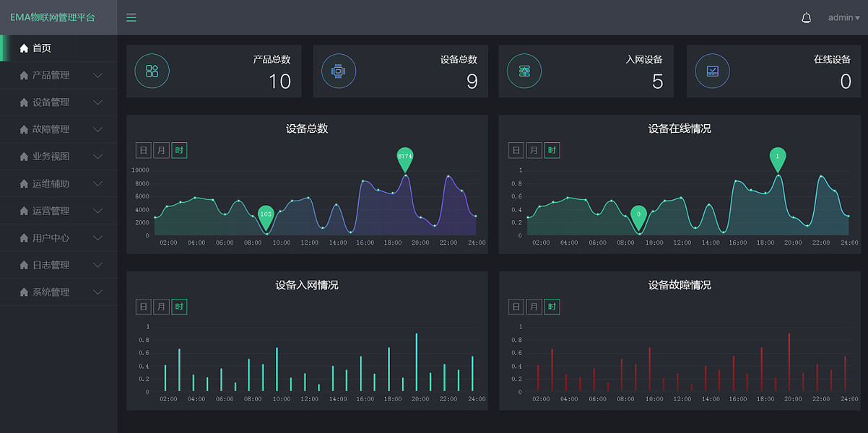The image size is (868, 433).
Task: Click the EMA物联网管理平台 title
Action: tap(53, 17)
